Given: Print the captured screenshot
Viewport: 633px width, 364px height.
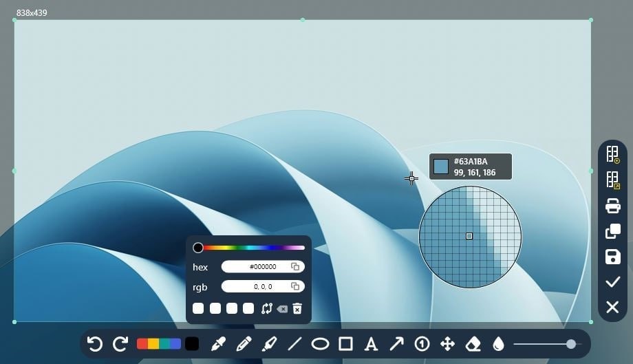Looking at the screenshot, I should click(x=613, y=206).
